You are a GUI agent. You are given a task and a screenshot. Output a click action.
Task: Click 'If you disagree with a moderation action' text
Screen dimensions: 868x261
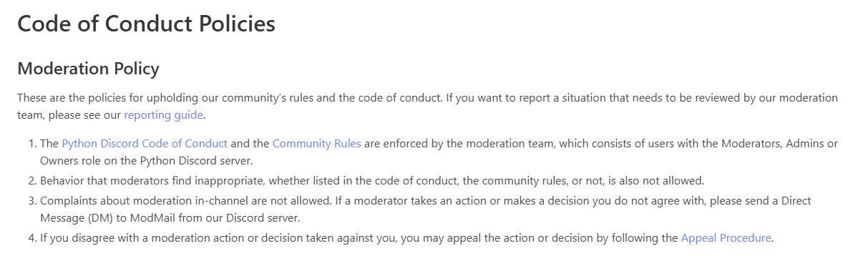pos(137,237)
